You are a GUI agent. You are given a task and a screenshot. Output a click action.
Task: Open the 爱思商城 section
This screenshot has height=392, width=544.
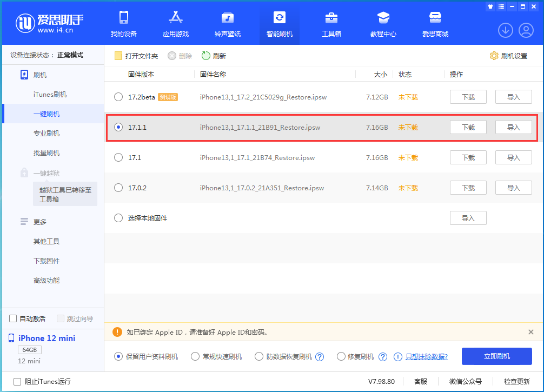[435, 24]
